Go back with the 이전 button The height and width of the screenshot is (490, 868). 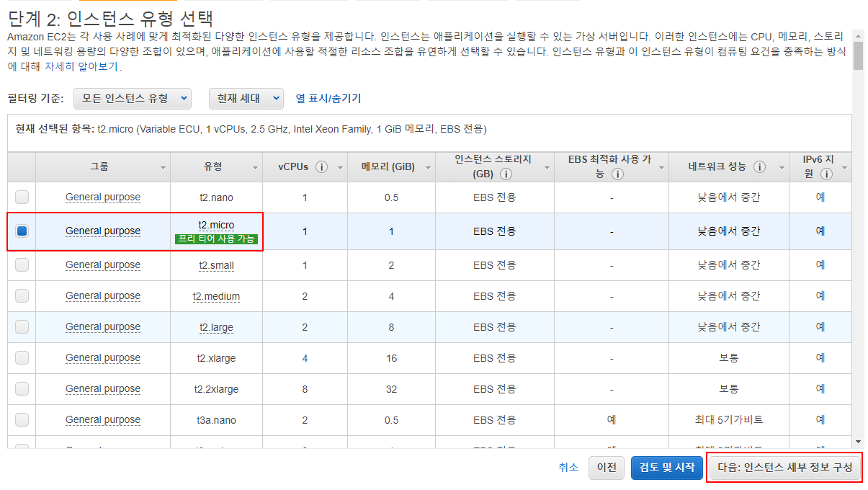pos(607,468)
